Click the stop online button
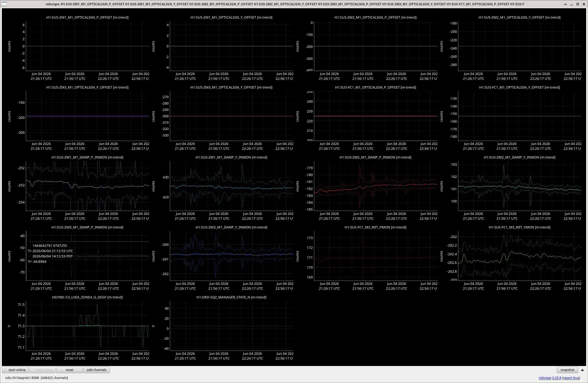 43,370
